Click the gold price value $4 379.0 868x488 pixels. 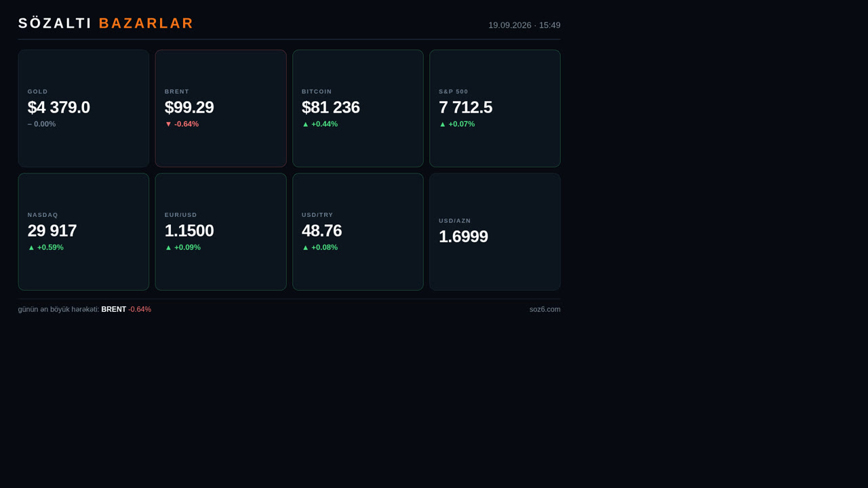[59, 107]
